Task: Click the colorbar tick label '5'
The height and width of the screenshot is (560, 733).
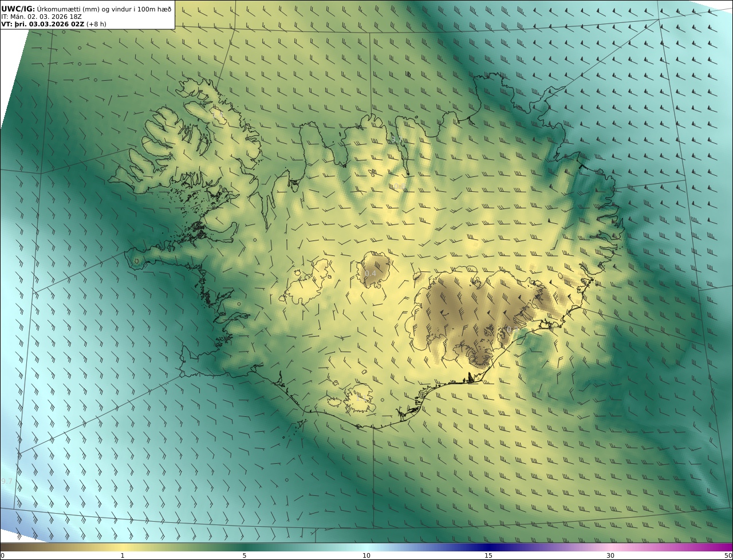Action: pyautogui.click(x=245, y=555)
